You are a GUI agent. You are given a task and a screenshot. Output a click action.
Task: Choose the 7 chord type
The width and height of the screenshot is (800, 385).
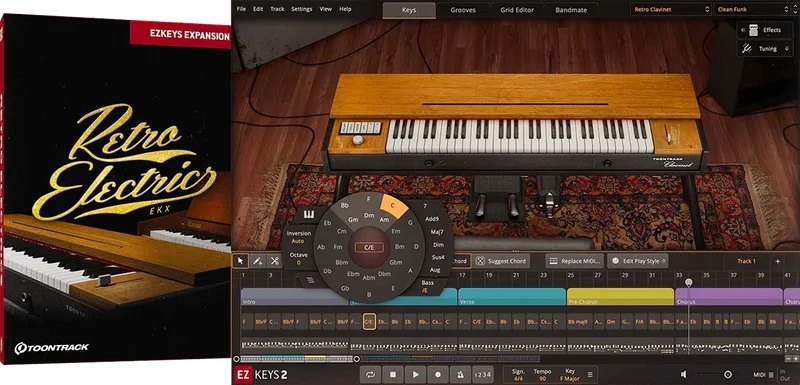coord(425,206)
